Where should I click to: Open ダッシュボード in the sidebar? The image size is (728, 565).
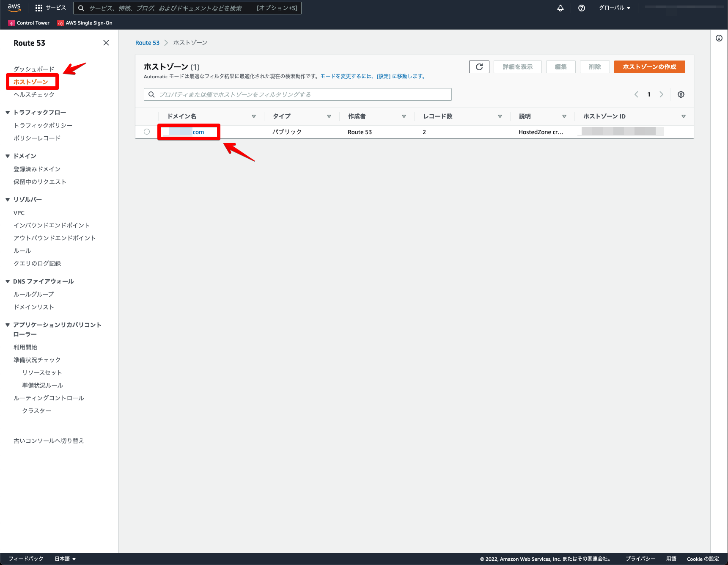click(x=34, y=69)
